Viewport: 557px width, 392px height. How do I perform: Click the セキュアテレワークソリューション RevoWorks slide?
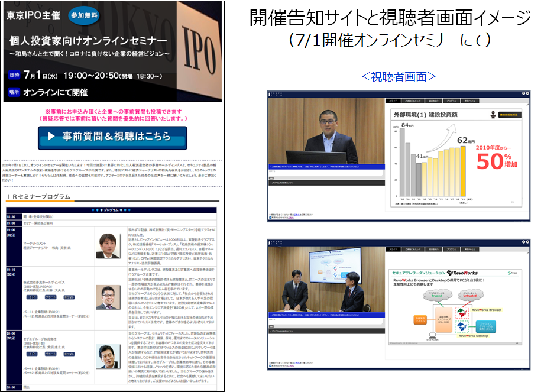coord(455,307)
